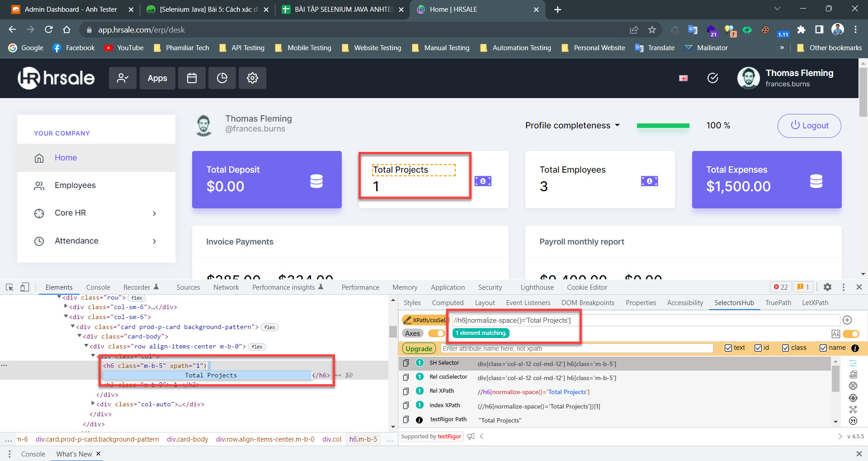
Task: Open DevTools settings gear
Action: [827, 287]
